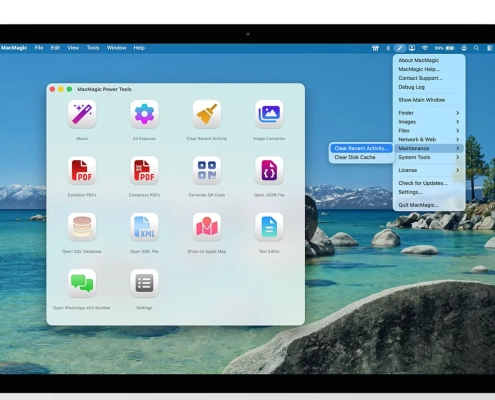Click the battery status indicator
Screen dimensions: 495x400
coord(445,48)
